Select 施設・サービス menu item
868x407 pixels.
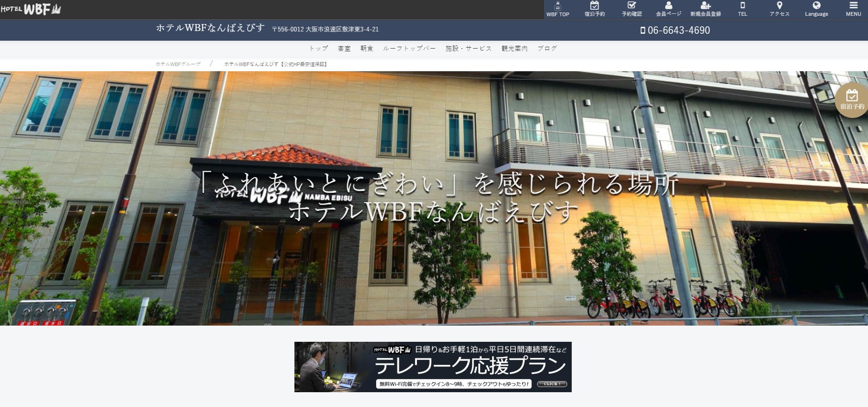coord(469,49)
